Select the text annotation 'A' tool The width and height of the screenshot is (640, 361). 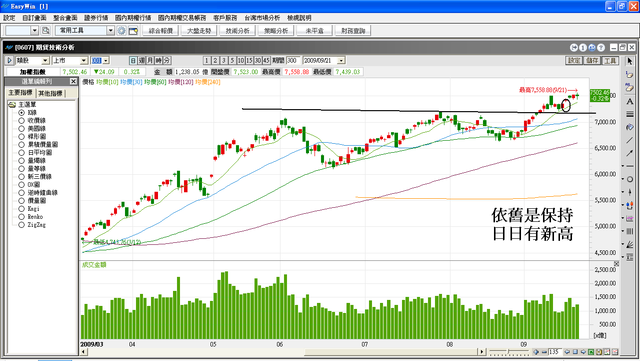coord(630,101)
